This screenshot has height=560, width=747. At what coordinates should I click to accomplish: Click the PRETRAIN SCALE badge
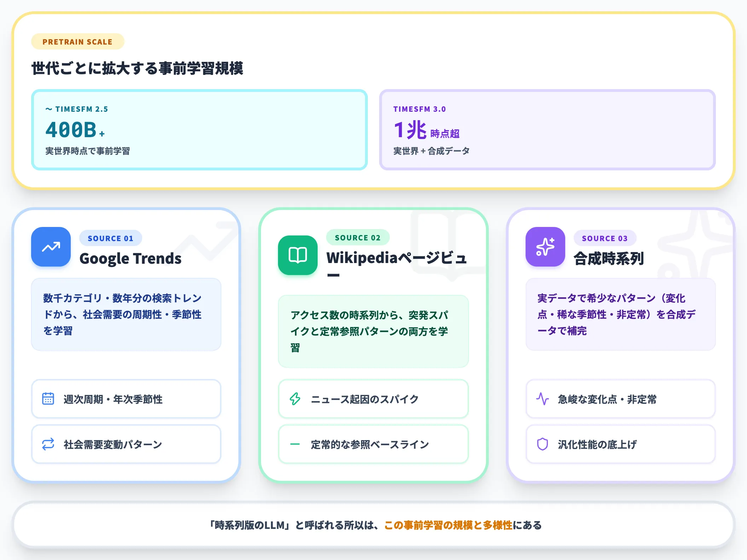click(x=78, y=42)
